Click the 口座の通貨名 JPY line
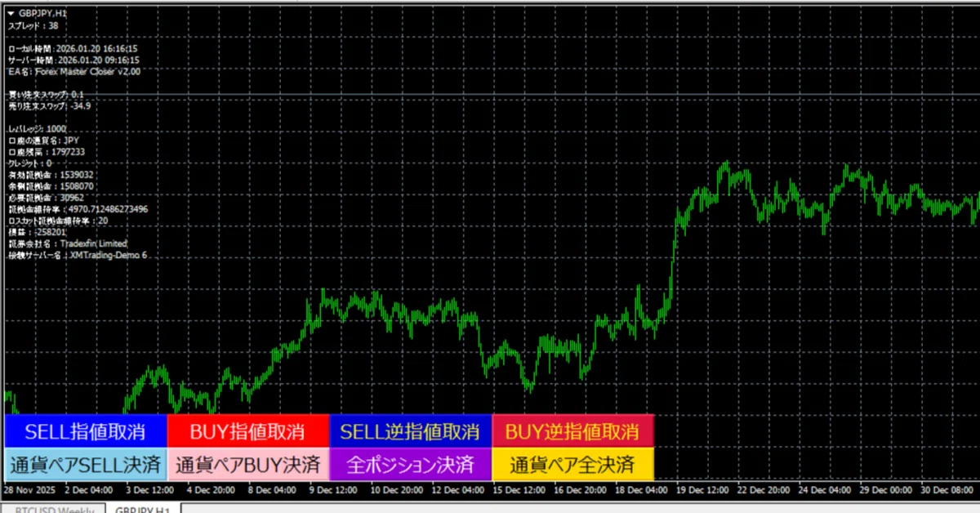The width and height of the screenshot is (980, 513). 42,140
